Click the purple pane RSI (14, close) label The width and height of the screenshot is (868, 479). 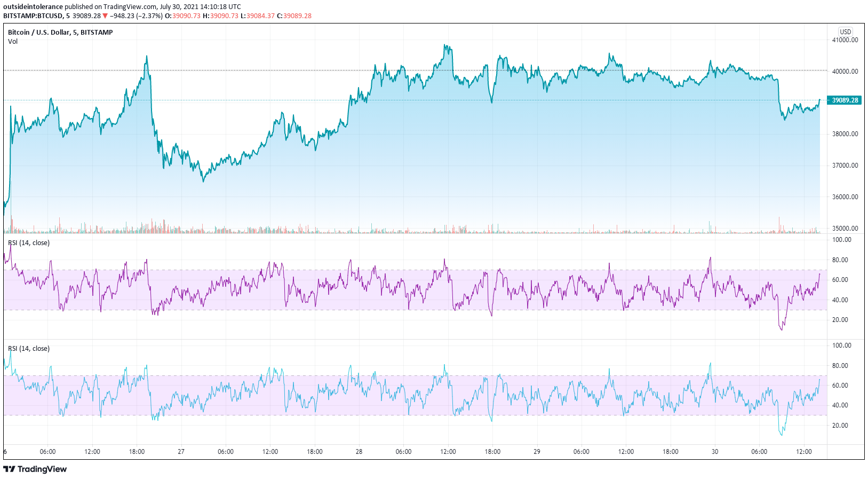click(x=29, y=243)
